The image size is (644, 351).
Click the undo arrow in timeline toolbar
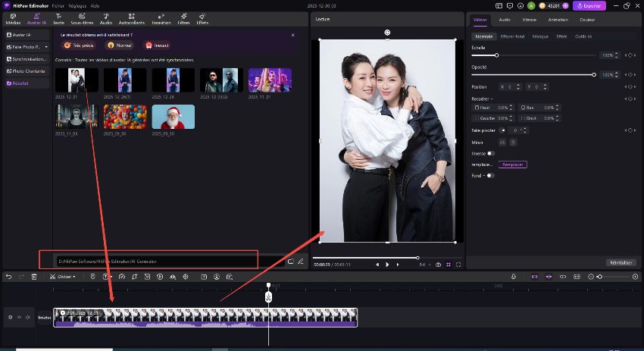click(x=8, y=277)
